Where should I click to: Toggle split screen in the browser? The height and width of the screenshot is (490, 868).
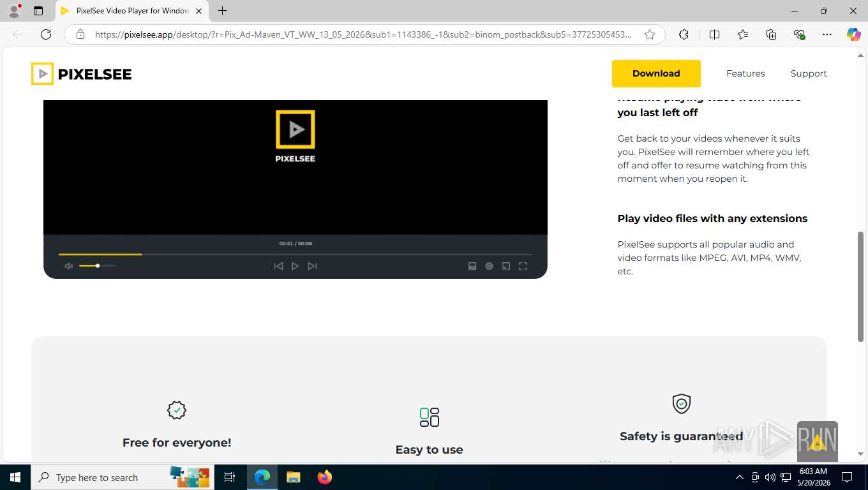(714, 34)
